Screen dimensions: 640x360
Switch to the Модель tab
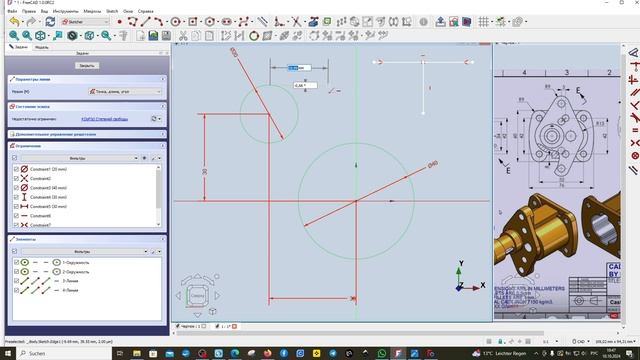(x=41, y=47)
